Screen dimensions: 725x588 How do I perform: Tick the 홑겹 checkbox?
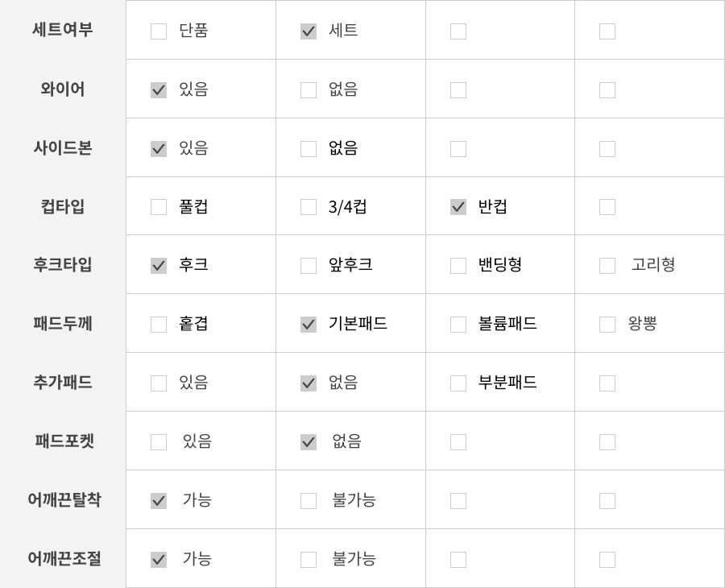pyautogui.click(x=159, y=325)
